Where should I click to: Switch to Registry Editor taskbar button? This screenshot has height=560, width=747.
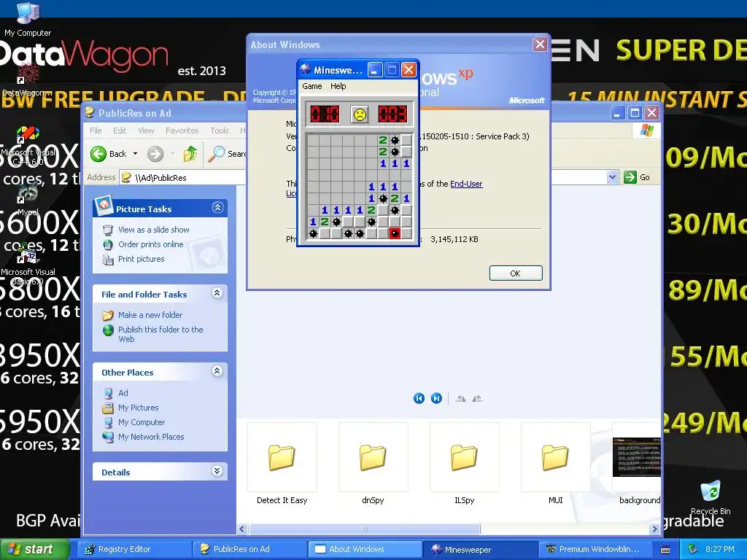point(134,550)
